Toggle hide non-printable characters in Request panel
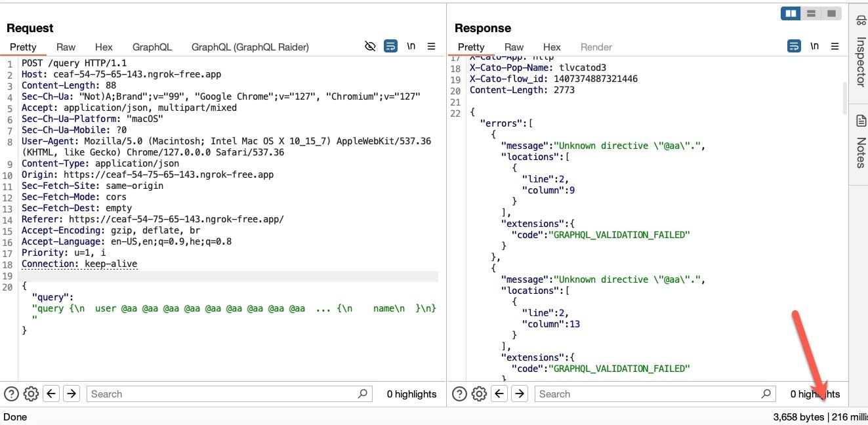The width and height of the screenshot is (868, 425). [370, 47]
